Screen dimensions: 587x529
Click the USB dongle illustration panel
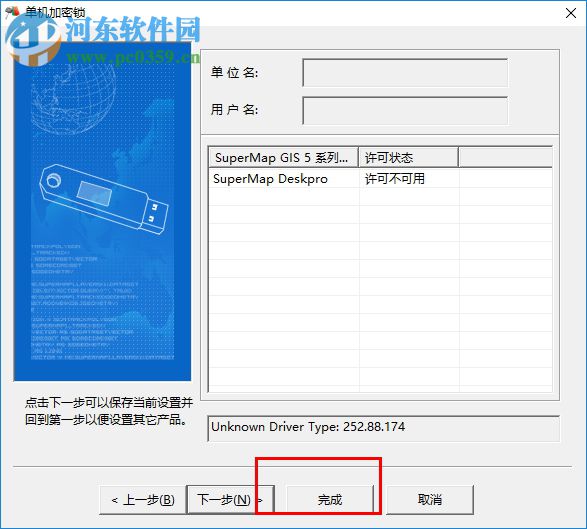click(102, 212)
